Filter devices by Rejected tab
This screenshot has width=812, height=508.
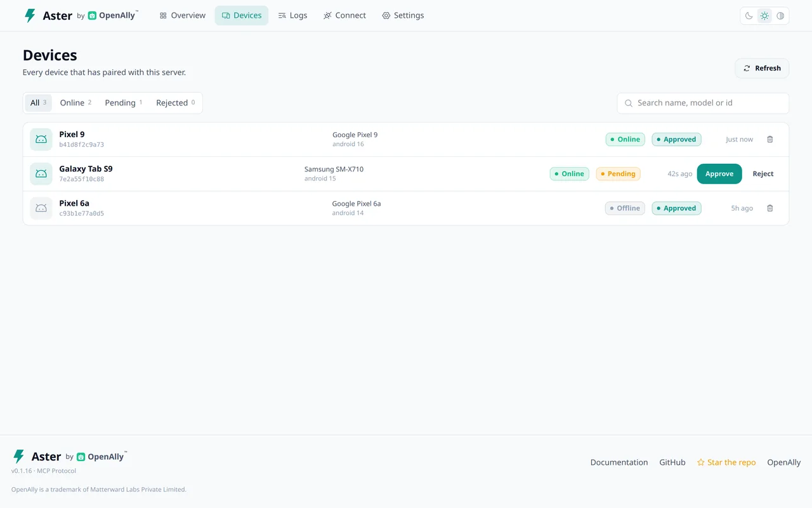click(x=176, y=103)
